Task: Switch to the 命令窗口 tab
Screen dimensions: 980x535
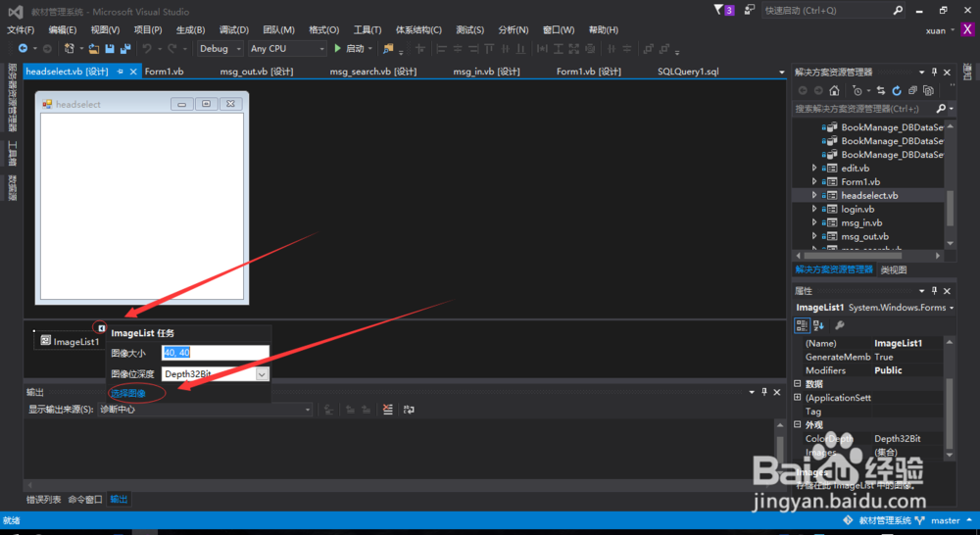Action: (85, 500)
